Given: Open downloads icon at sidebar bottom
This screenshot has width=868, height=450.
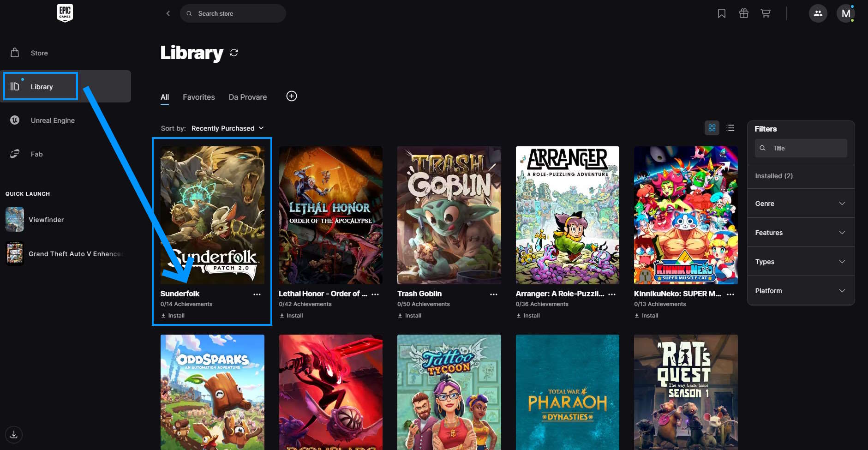Looking at the screenshot, I should [14, 434].
